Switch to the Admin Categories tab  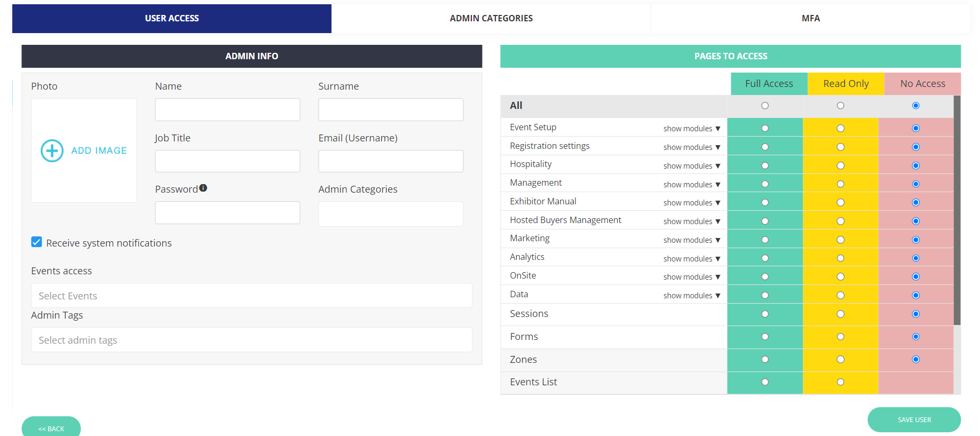(491, 18)
